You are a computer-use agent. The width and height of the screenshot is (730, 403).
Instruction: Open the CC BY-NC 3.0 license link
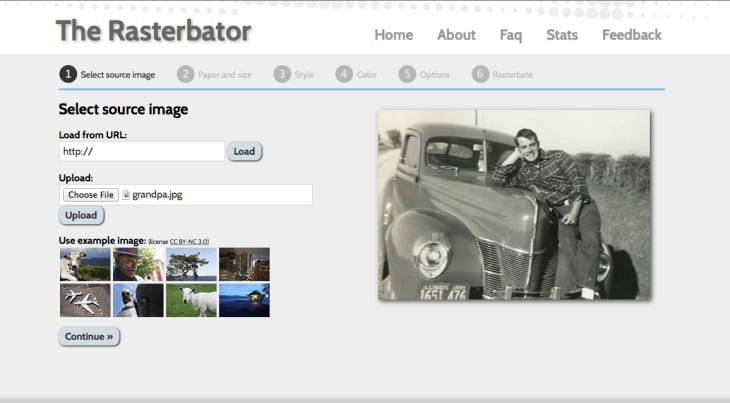pos(189,242)
